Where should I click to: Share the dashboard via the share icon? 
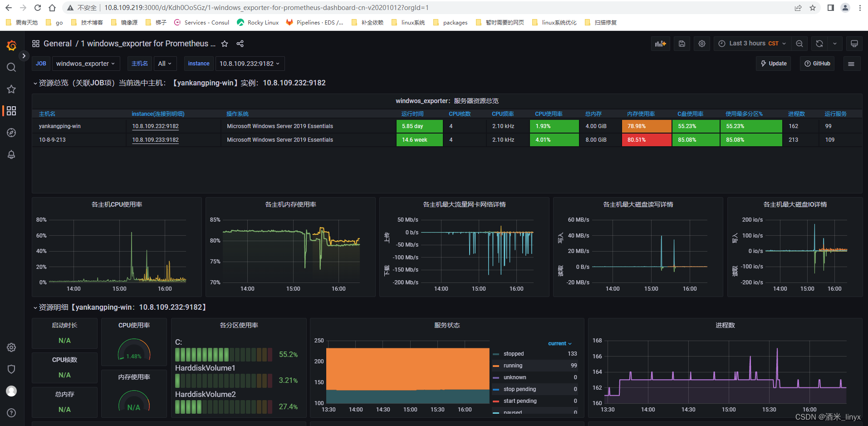(240, 44)
